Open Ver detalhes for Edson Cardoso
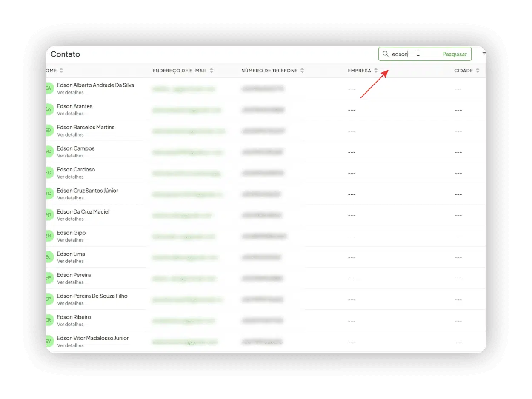The image size is (532, 399). [70, 177]
